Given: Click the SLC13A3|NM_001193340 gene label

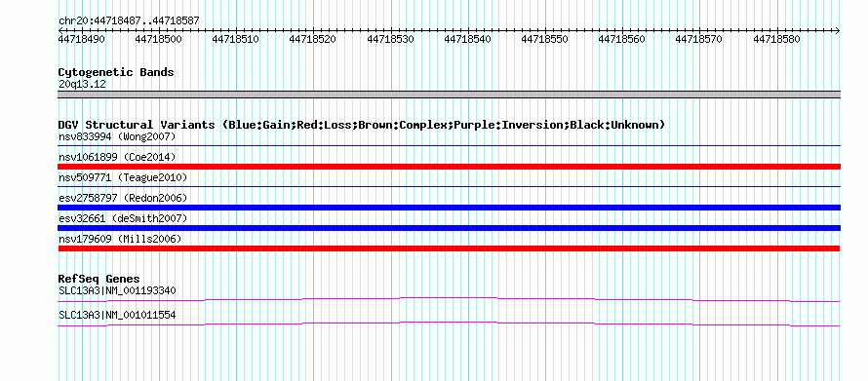Looking at the screenshot, I should (117, 290).
